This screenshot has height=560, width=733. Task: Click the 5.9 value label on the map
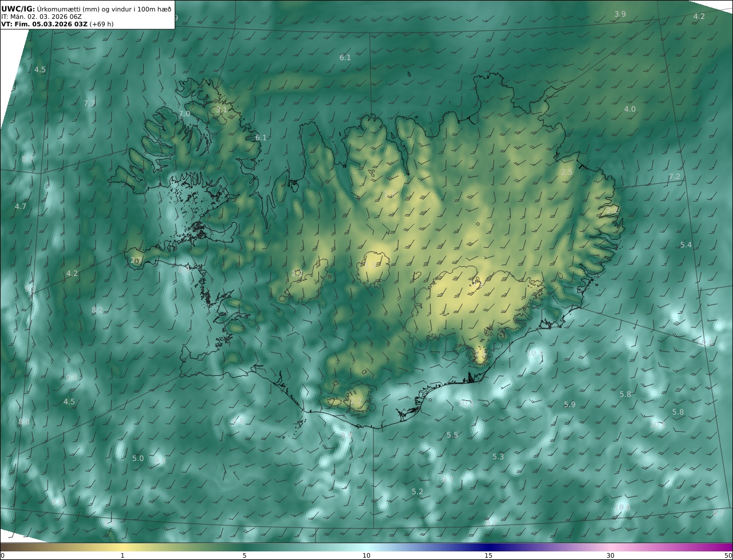coord(570,404)
